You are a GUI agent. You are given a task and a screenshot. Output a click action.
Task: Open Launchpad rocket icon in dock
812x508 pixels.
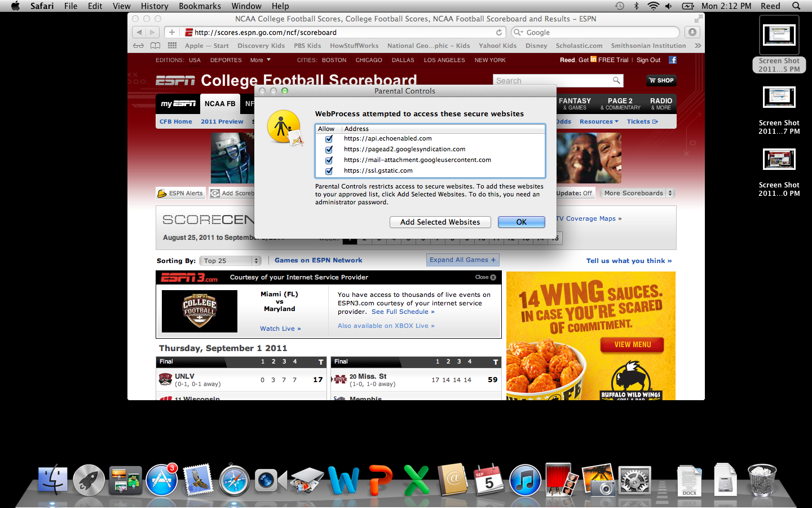(89, 480)
